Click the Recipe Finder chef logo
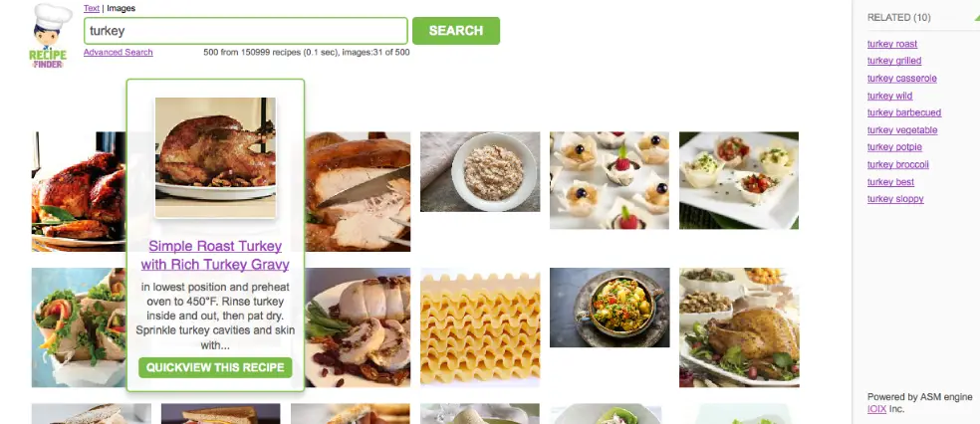 point(50,35)
